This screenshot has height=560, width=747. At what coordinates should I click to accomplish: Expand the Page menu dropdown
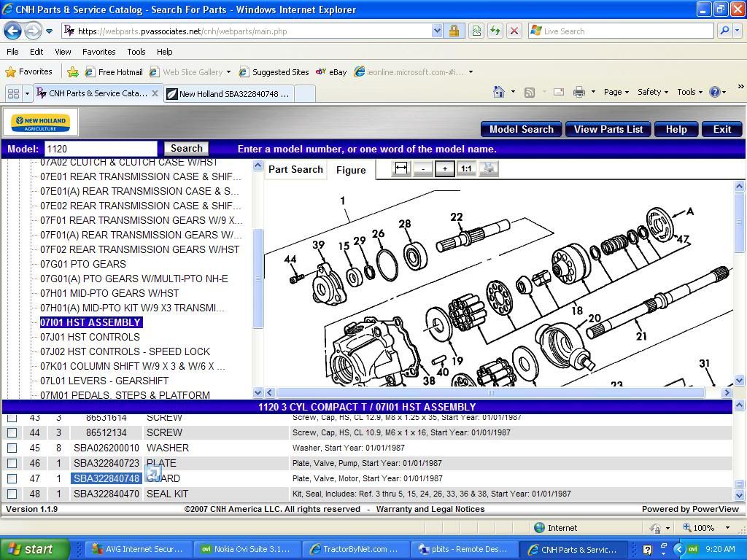pos(616,92)
